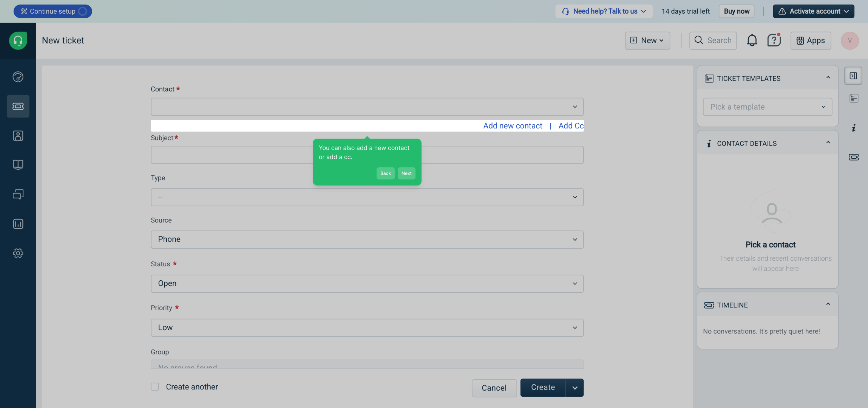
Task: Open the Contacts icon in left sidebar
Action: coord(18,136)
